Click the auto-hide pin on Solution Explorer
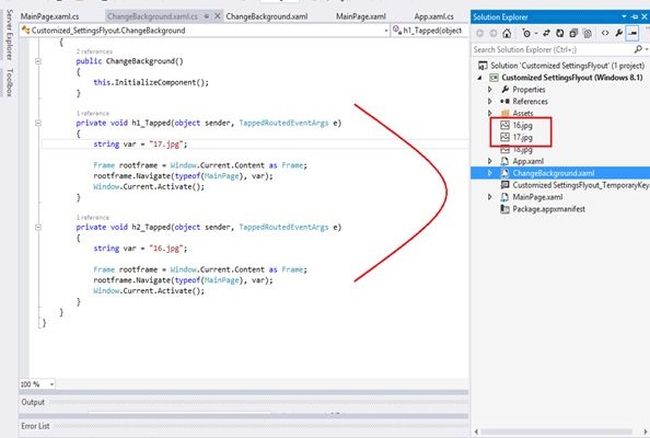The width and height of the screenshot is (650, 438). click(635, 17)
